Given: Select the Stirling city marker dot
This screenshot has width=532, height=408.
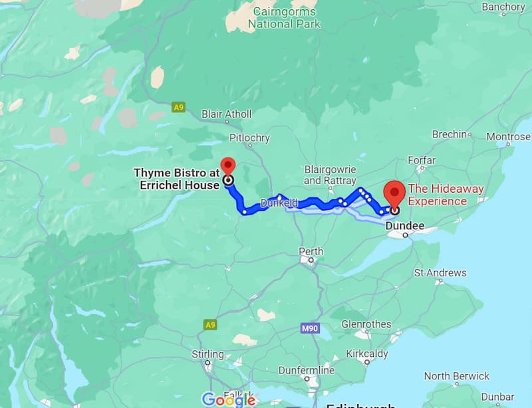Looking at the screenshot, I should [207, 363].
